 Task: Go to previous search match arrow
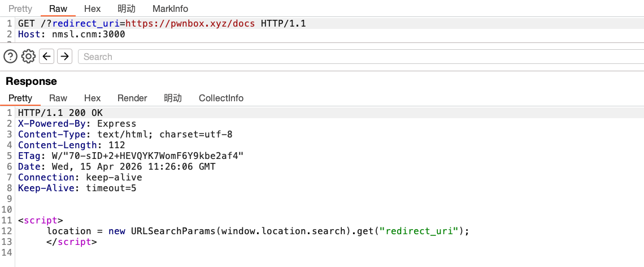pyautogui.click(x=46, y=56)
